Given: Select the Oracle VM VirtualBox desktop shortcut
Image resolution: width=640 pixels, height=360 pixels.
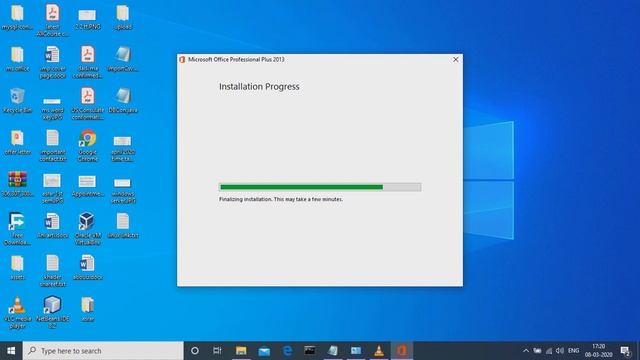Looking at the screenshot, I should click(87, 229).
